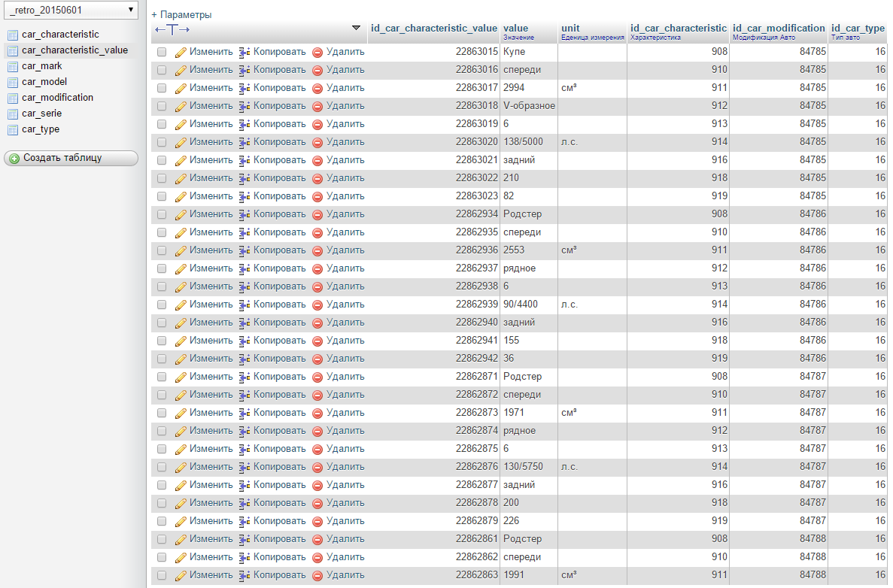Open the car_modification table
Viewport: 893px width, 588px height.
click(x=57, y=97)
